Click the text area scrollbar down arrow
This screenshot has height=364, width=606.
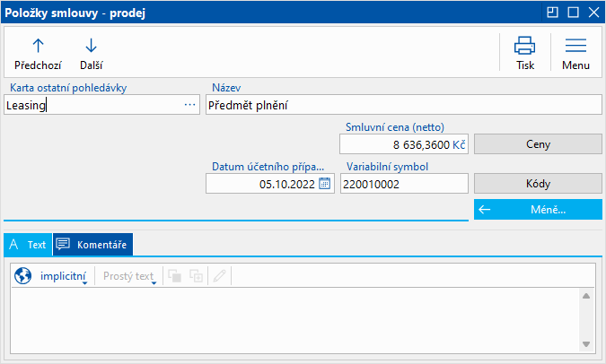click(x=585, y=343)
